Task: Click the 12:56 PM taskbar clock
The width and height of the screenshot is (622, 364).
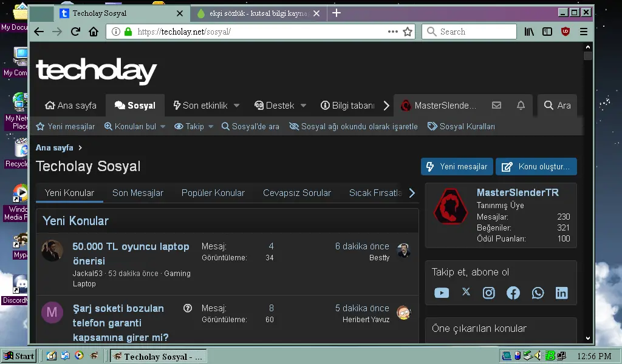Action: (x=594, y=356)
